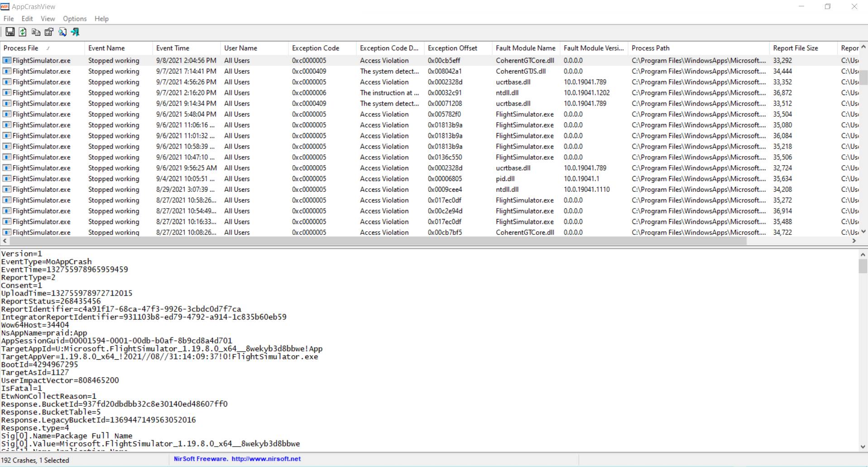Screen dimensions: 868x467
Task: Click the report file size 36,914 cell
Action: pos(782,211)
